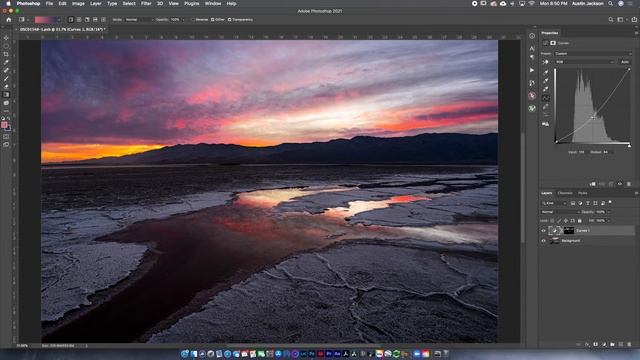Open Photoshop search in options bar
Image resolution: width=640 pixels, height=360 pixels.
(x=611, y=20)
